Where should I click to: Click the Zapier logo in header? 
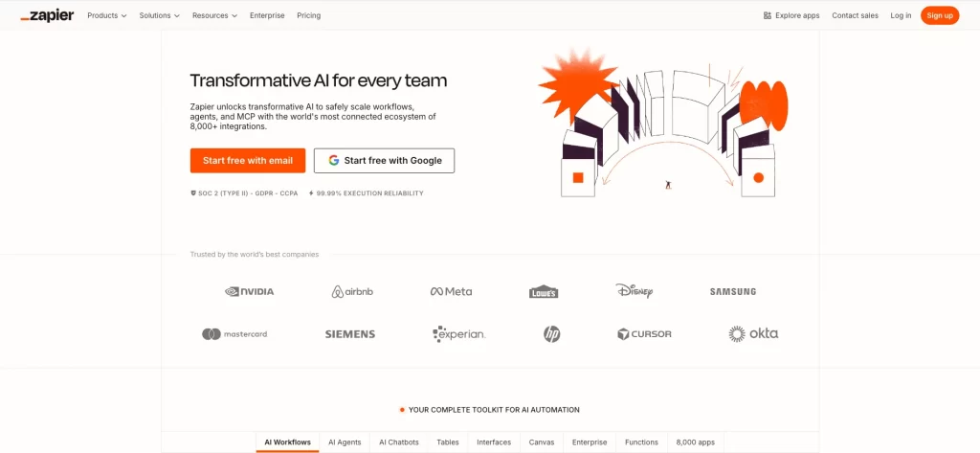tap(47, 15)
